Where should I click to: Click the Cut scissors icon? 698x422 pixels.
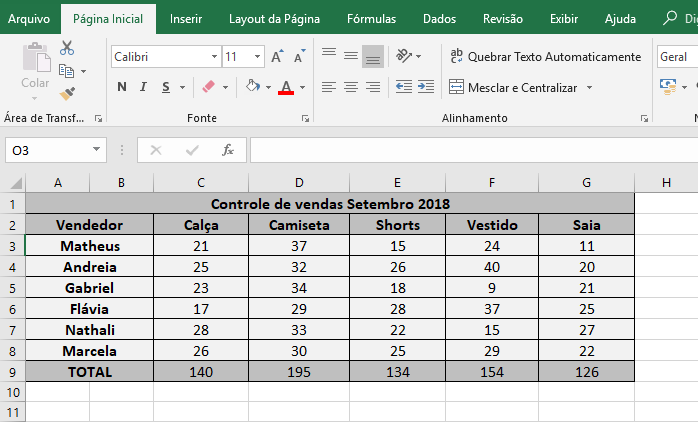click(67, 48)
